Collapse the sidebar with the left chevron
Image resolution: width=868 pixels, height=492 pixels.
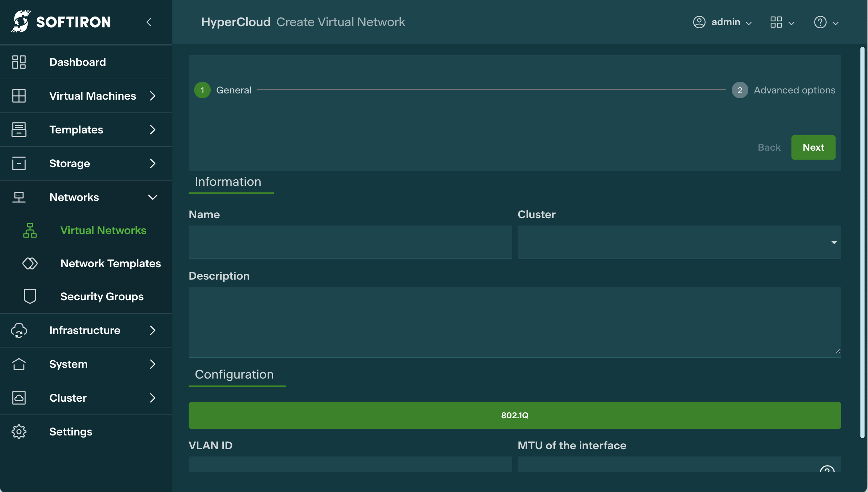click(149, 22)
